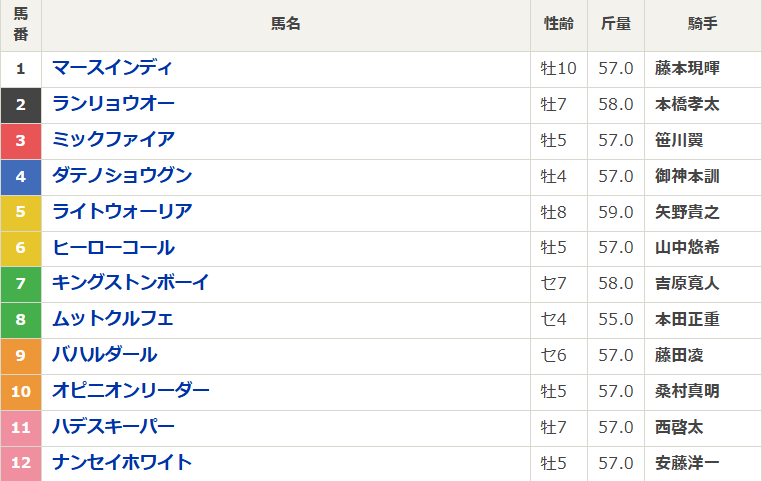Click the 斤量 column header
The height and width of the screenshot is (481, 762).
pyautogui.click(x=616, y=25)
